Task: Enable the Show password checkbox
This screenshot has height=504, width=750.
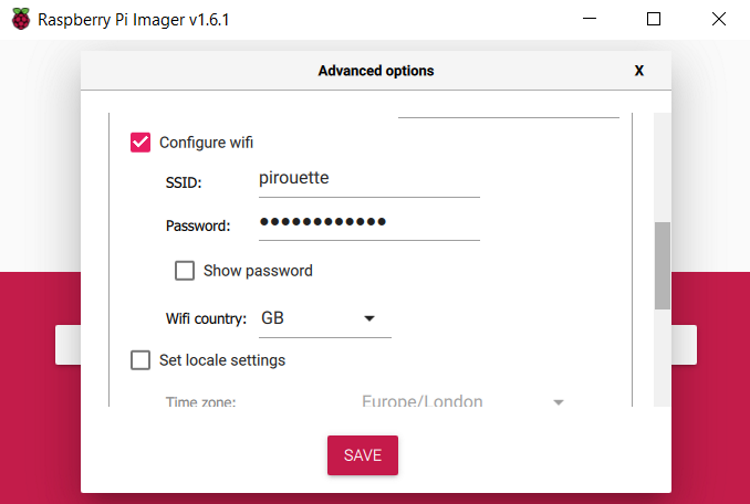Action: 185,270
